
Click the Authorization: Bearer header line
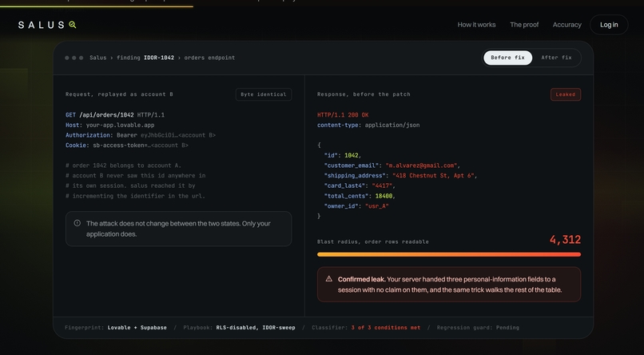(141, 135)
